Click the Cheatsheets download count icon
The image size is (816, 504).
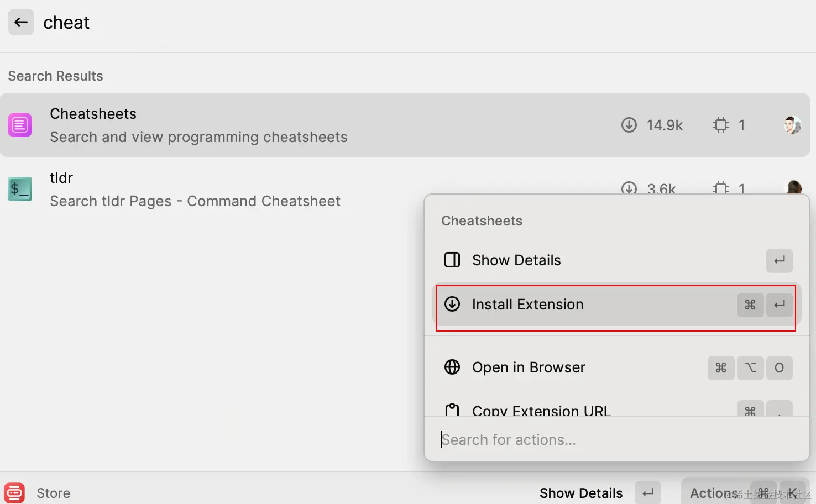pos(629,125)
